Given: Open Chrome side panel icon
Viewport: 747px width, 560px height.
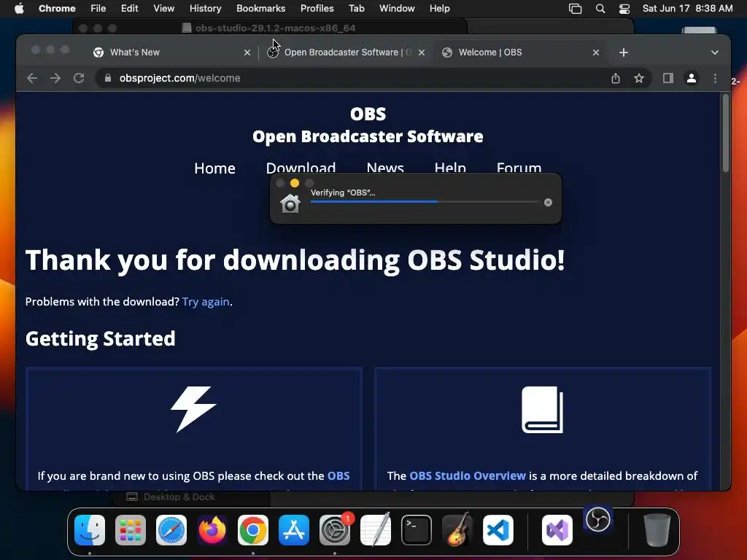Looking at the screenshot, I should coord(668,78).
